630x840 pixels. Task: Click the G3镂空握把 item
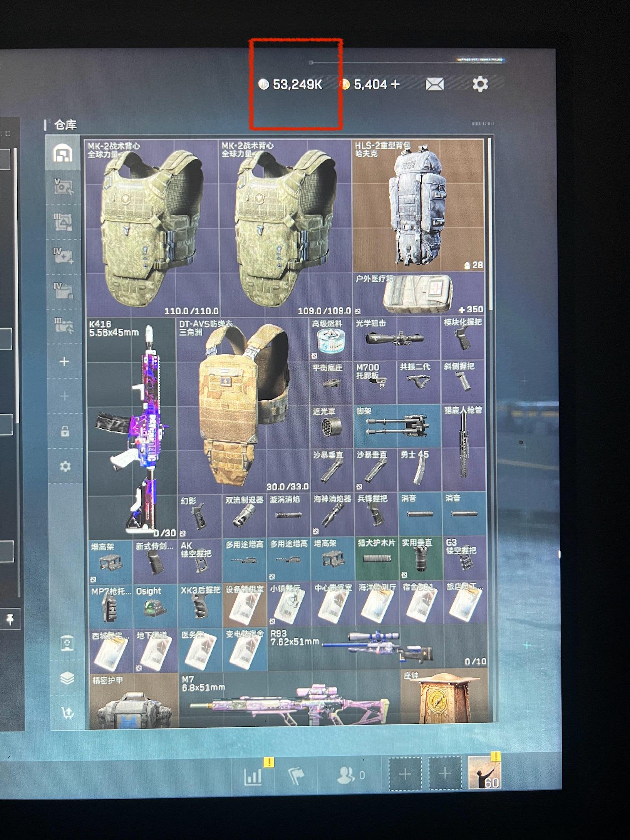tap(465, 558)
